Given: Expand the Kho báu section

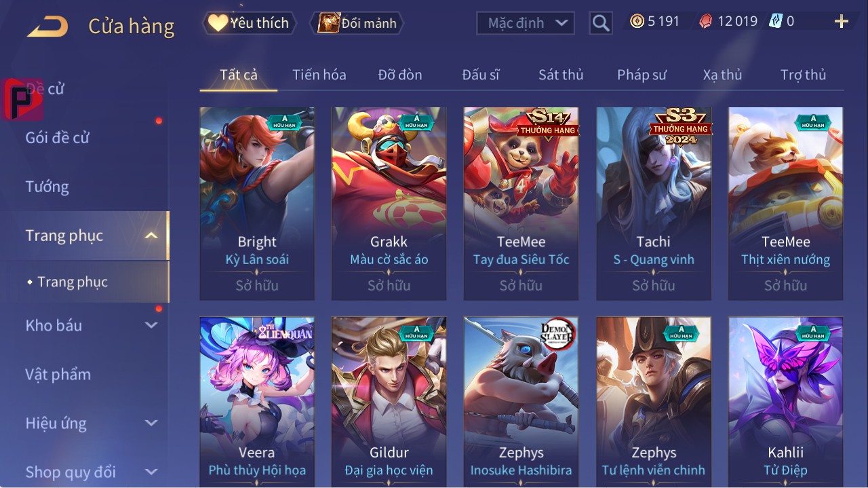Looking at the screenshot, I should [151, 325].
